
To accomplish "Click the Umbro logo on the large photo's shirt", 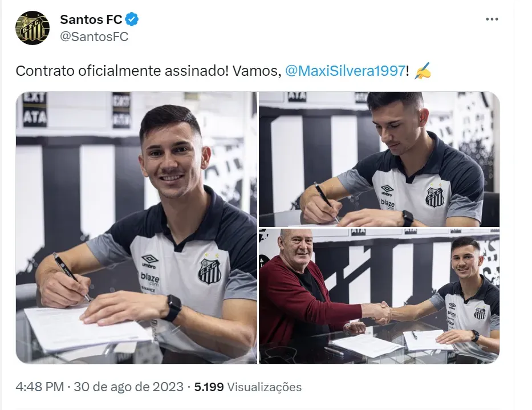I will (x=149, y=262).
